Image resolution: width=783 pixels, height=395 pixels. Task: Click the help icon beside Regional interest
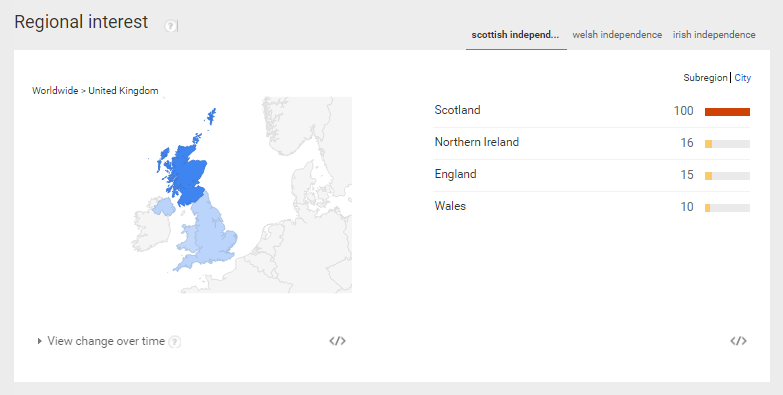click(170, 25)
